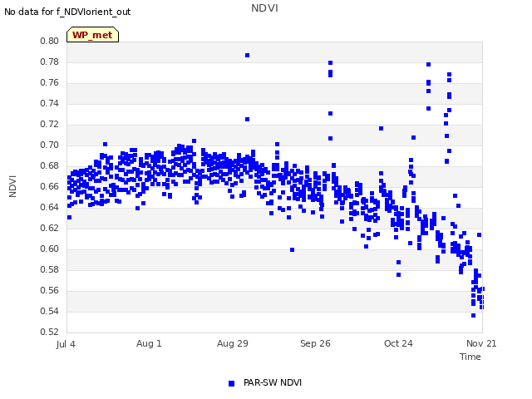The height and width of the screenshot is (399, 532).
Task: Click the 0.58 y-axis tick value
Action: click(50, 269)
